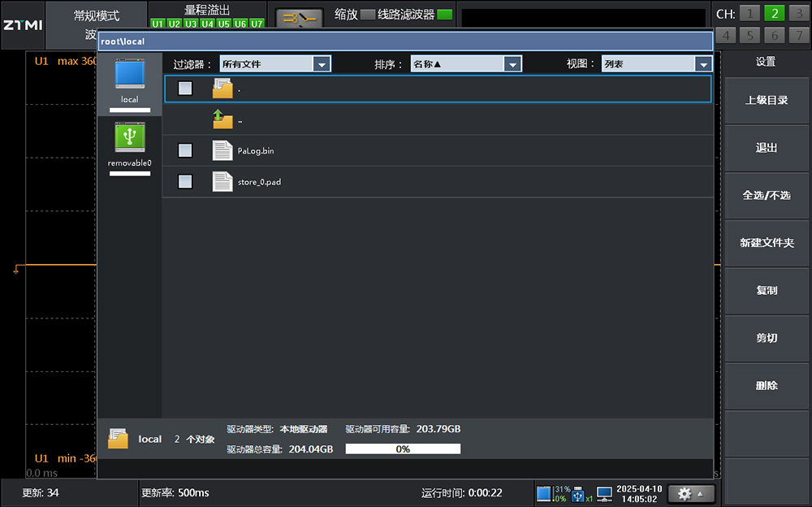Click the wiring configuration icon in top bar

click(x=299, y=17)
